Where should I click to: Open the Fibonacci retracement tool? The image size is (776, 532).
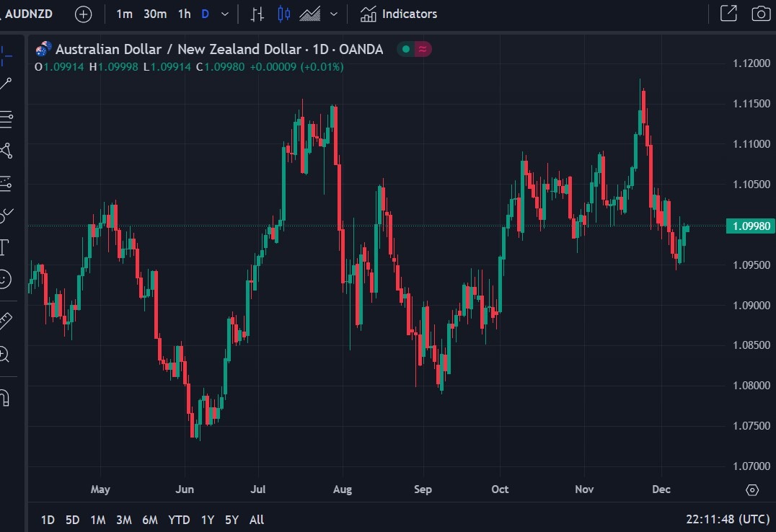tap(7, 119)
